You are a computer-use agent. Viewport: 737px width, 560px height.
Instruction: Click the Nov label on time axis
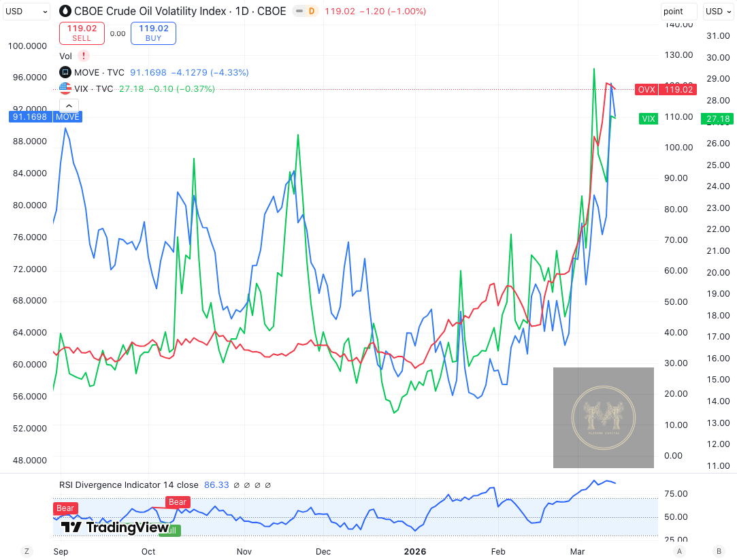[244, 552]
